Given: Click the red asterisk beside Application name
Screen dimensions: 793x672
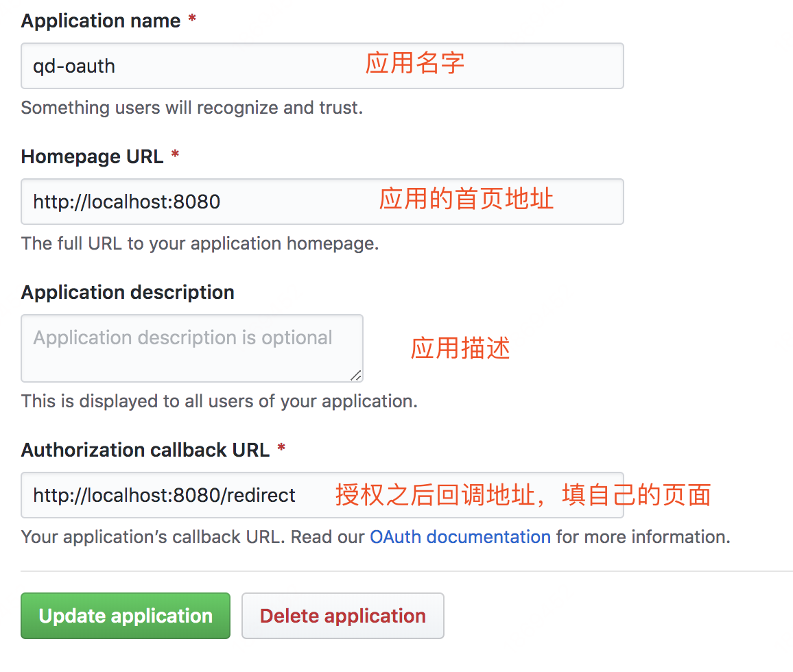Looking at the screenshot, I should tap(192, 19).
